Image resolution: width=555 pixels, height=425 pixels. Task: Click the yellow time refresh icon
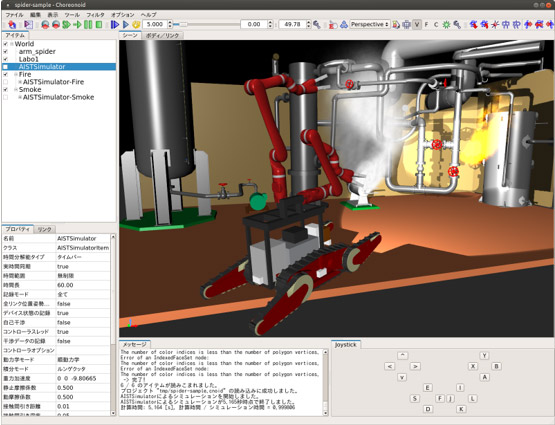(136, 24)
